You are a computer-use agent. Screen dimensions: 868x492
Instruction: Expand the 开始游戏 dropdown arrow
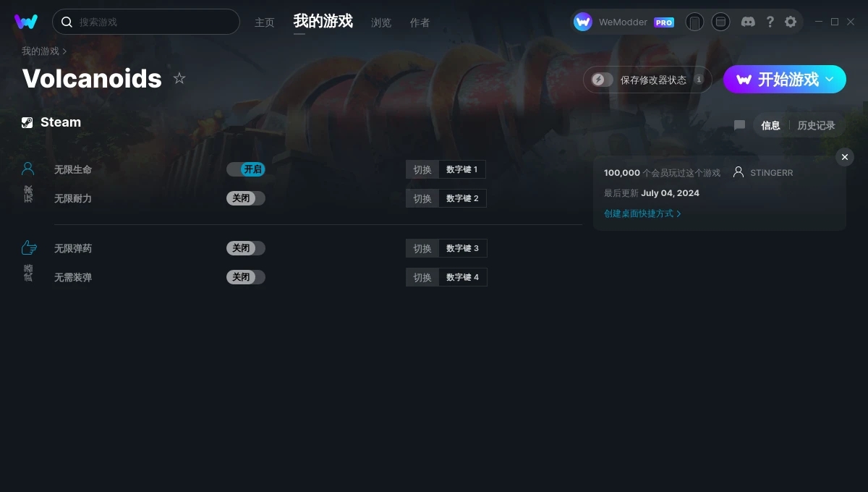click(830, 80)
